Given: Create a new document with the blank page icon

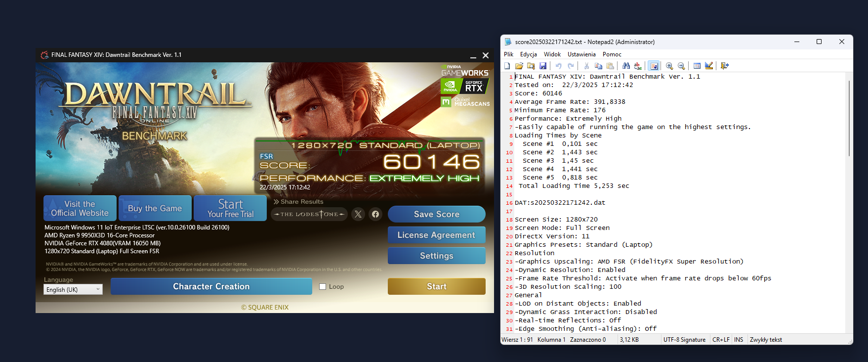Looking at the screenshot, I should (x=507, y=66).
